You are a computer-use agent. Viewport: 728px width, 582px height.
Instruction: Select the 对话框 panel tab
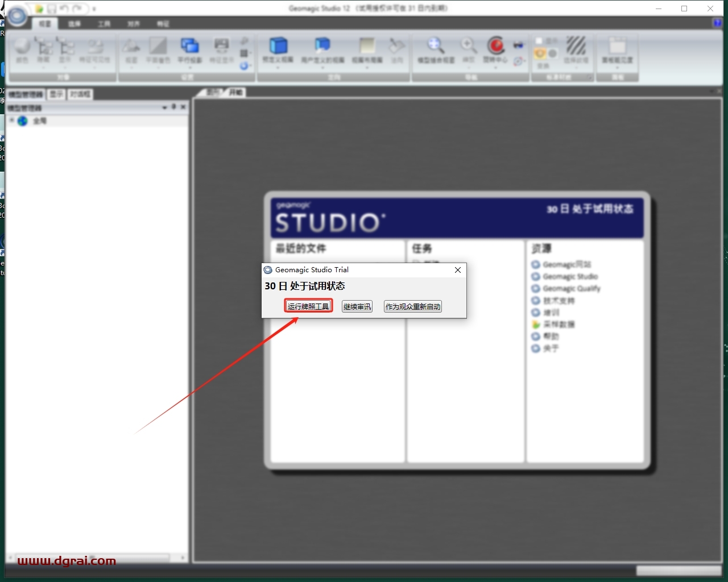[x=80, y=94]
